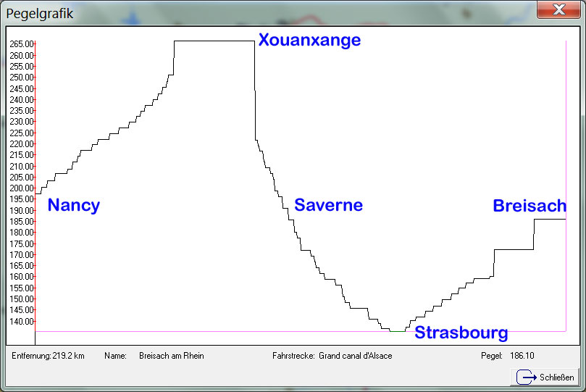Click the Fahrstrecke value Grand canal d'Alsace
This screenshot has width=586, height=392.
pyautogui.click(x=356, y=356)
